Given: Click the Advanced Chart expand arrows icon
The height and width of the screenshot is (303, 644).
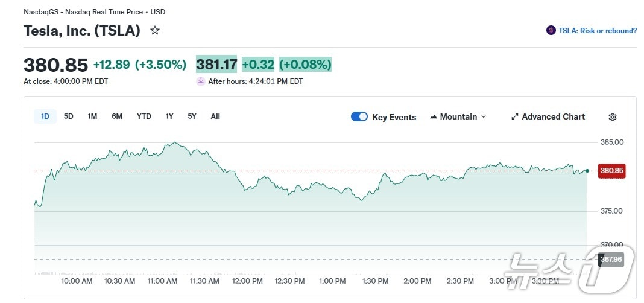Looking at the screenshot, I should coord(515,117).
